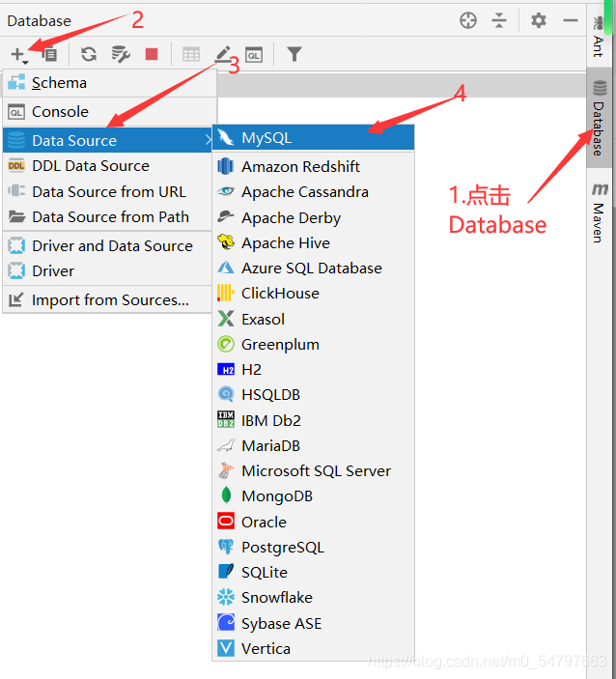Choose DDL Data Source menu item

point(107,166)
